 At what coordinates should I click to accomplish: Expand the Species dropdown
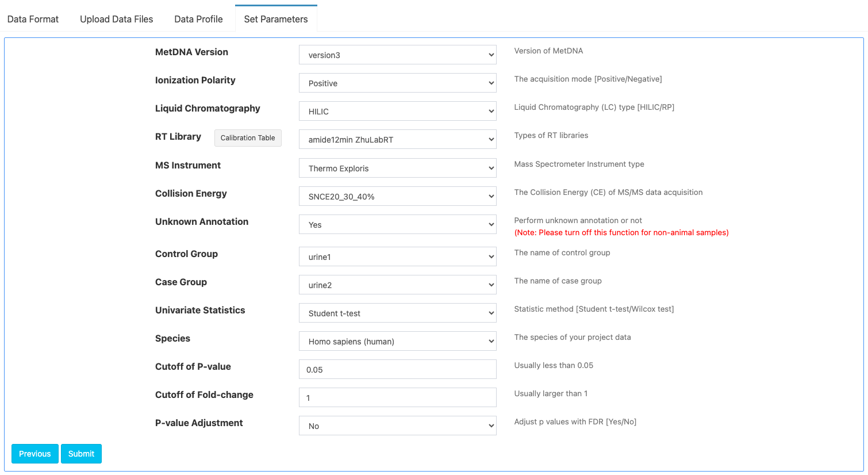[397, 342]
